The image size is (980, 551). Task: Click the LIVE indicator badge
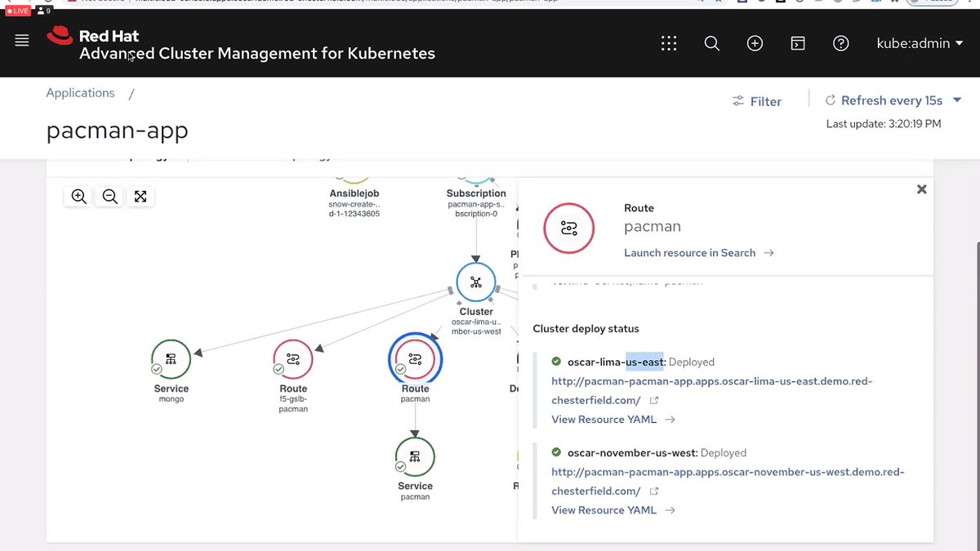pos(18,11)
